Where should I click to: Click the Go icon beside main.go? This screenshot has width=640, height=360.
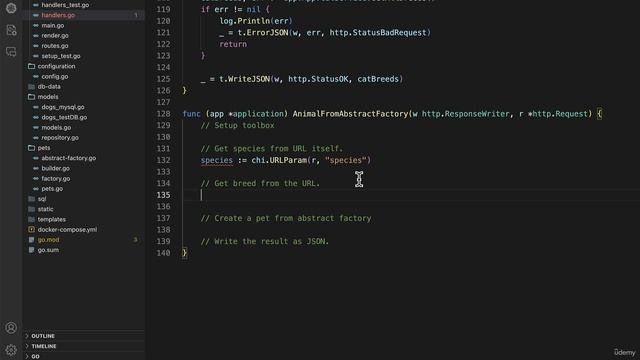pyautogui.click(x=36, y=25)
